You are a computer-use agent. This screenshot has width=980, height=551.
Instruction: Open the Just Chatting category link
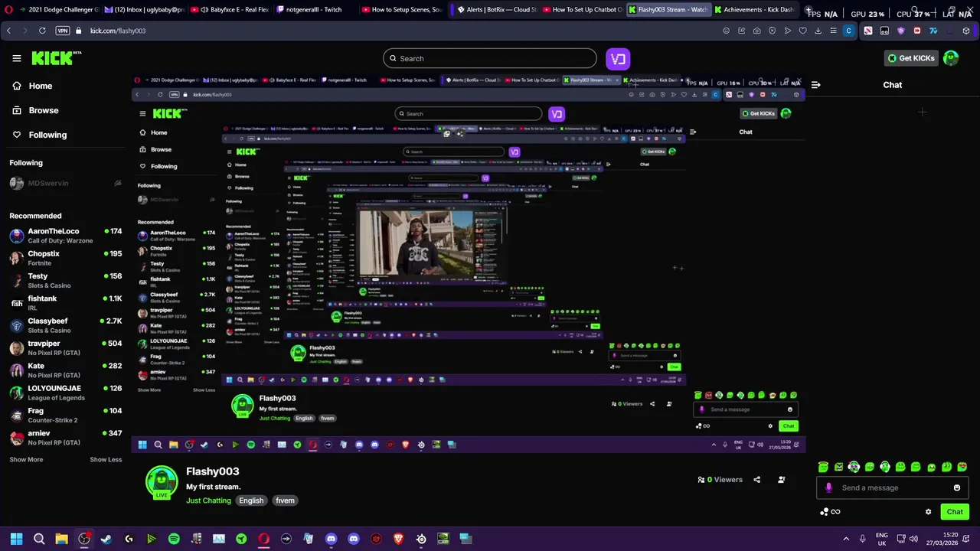[208, 500]
